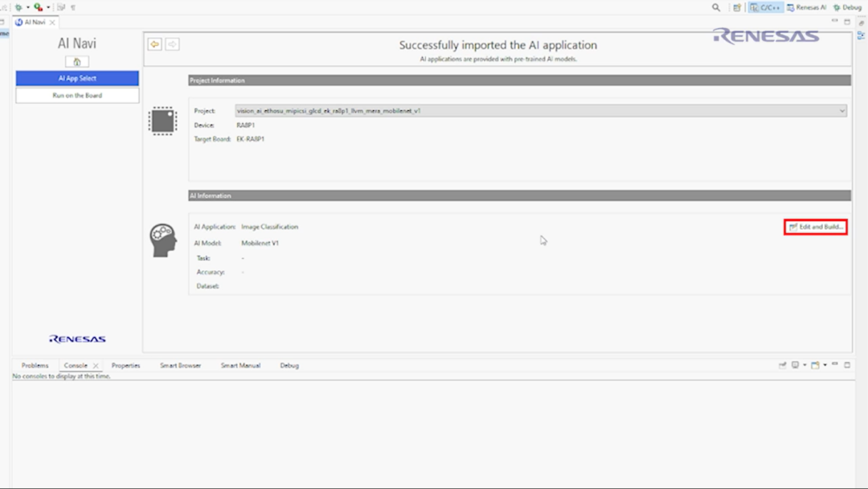Open the Properties tab

click(125, 365)
